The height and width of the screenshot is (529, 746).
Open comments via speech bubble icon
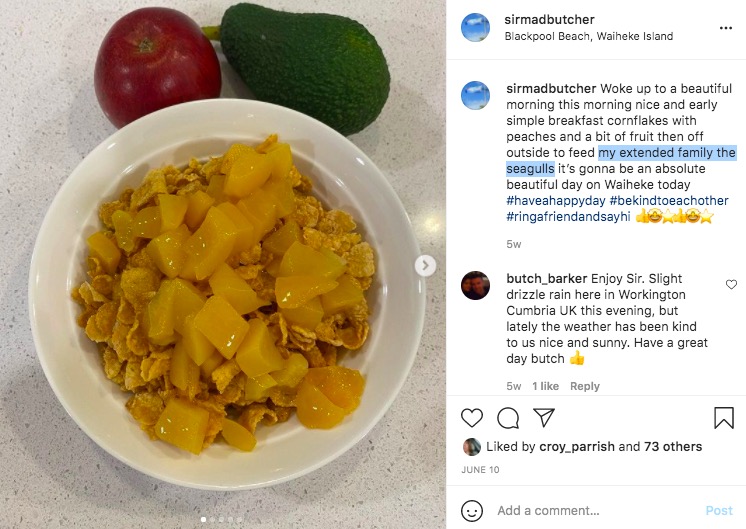click(x=508, y=418)
